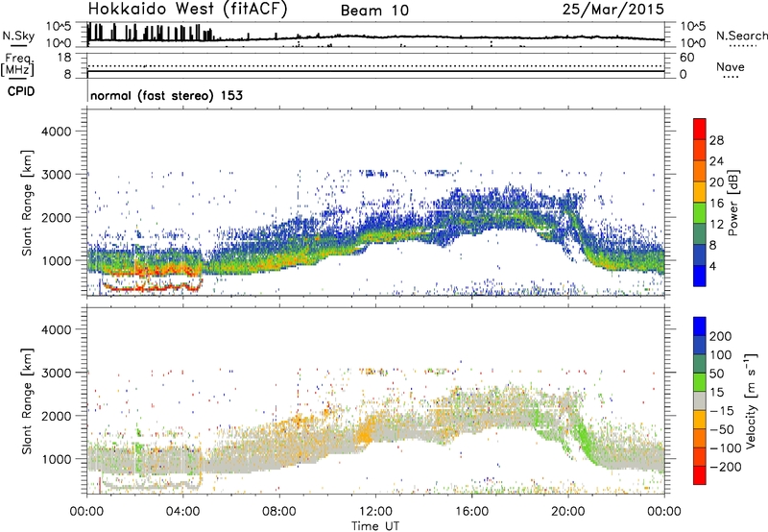Click the '1000' tick in velocity panel
768x532 pixels.
56,459
